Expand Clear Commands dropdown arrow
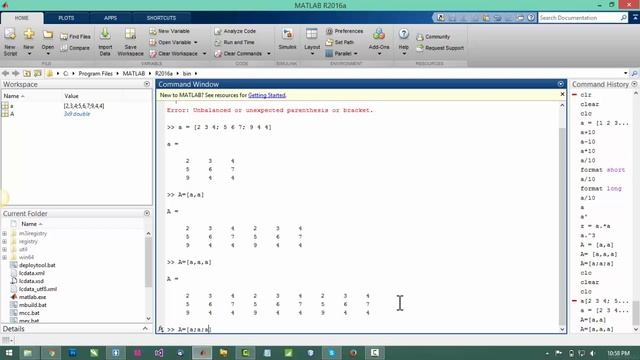Image resolution: width=640 pixels, height=360 pixels. pos(269,53)
